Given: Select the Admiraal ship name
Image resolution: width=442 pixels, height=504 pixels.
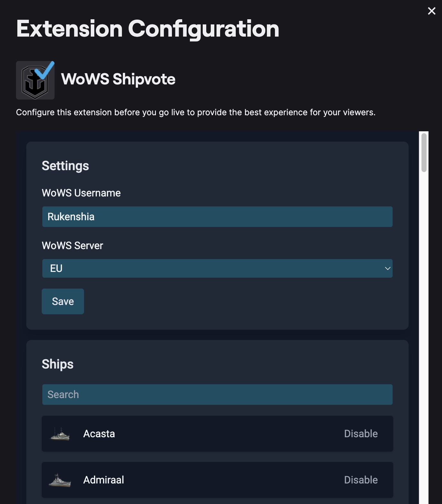Looking at the screenshot, I should point(104,480).
